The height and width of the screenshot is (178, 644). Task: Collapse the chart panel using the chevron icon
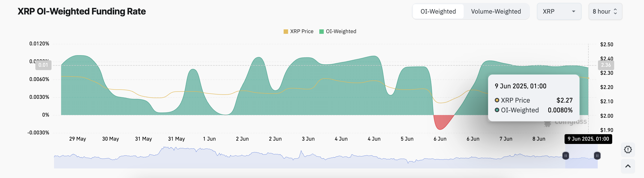628,166
